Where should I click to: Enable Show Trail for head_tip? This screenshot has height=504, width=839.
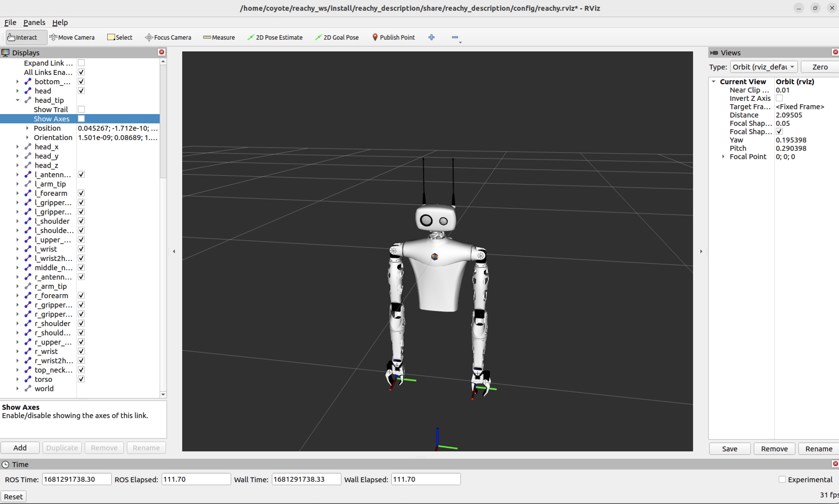(81, 109)
